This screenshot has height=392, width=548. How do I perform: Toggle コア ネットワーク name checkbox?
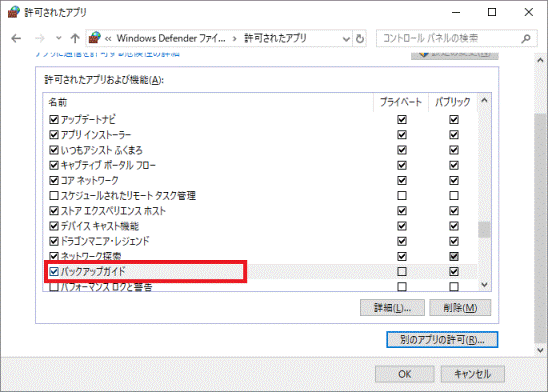54,180
